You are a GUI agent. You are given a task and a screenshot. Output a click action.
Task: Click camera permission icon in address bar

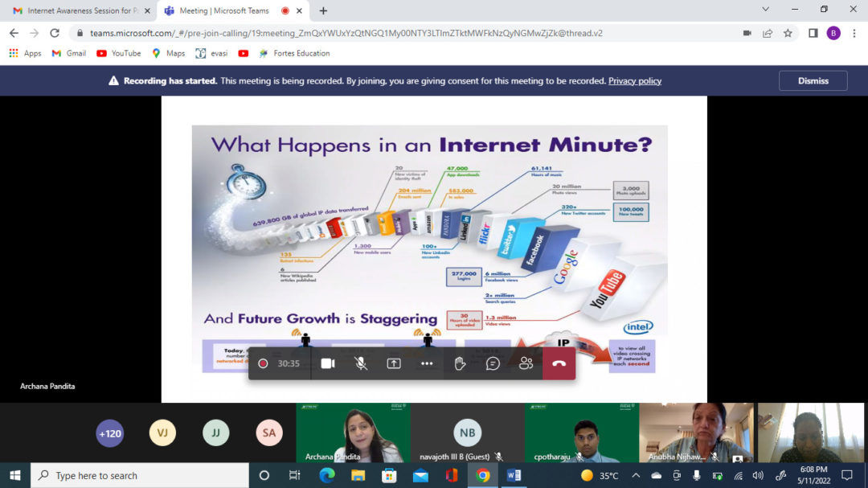pos(747,33)
